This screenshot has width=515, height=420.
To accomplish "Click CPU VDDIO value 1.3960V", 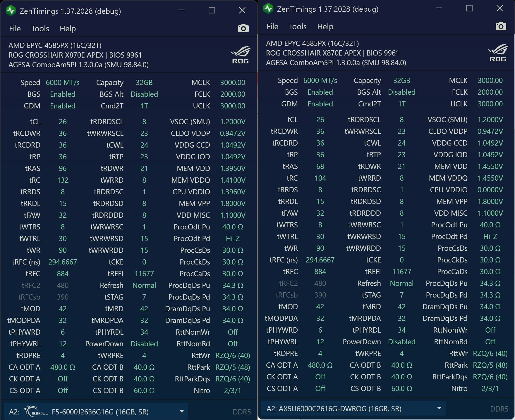I will click(x=233, y=192).
